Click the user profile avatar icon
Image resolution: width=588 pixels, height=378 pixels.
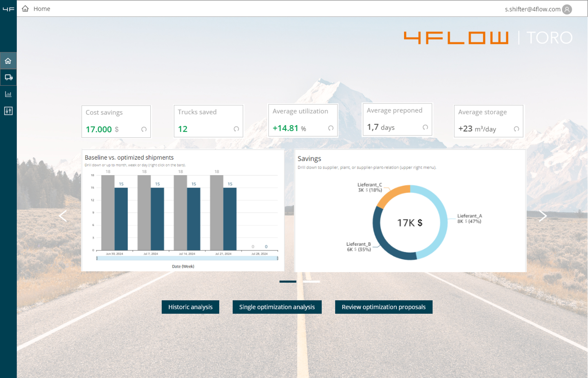(567, 9)
